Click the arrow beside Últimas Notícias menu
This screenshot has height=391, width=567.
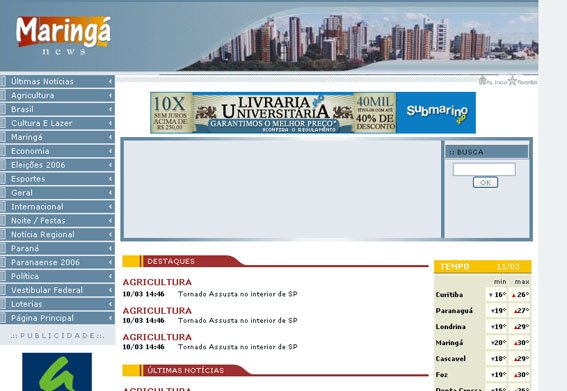click(110, 81)
